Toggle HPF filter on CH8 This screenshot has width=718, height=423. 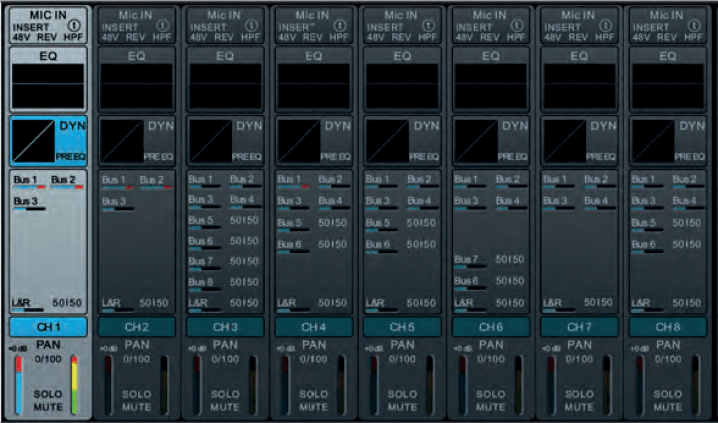(694, 37)
